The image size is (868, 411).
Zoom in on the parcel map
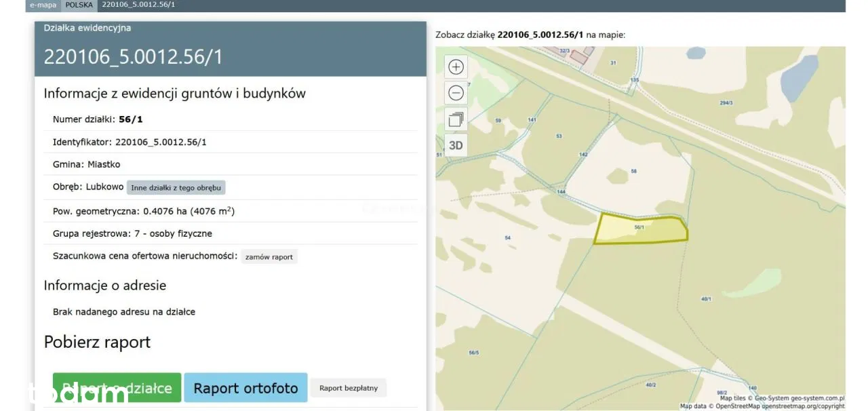[x=456, y=66]
